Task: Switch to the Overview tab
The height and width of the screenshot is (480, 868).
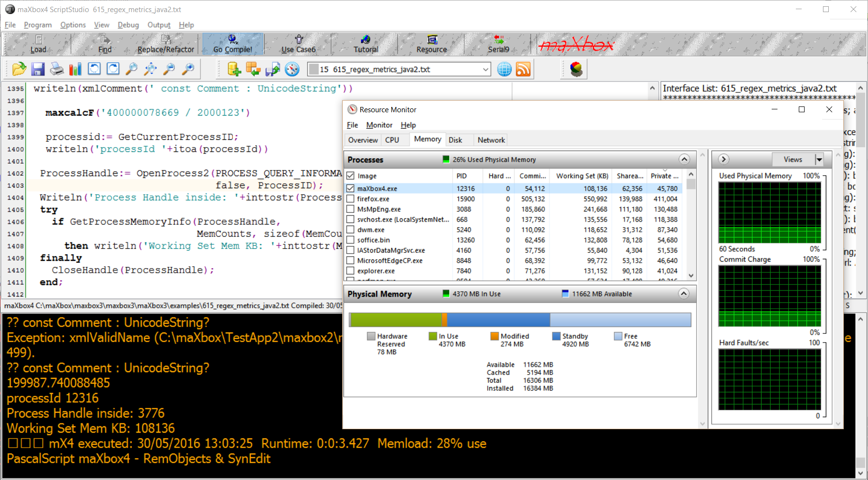Action: [x=363, y=140]
